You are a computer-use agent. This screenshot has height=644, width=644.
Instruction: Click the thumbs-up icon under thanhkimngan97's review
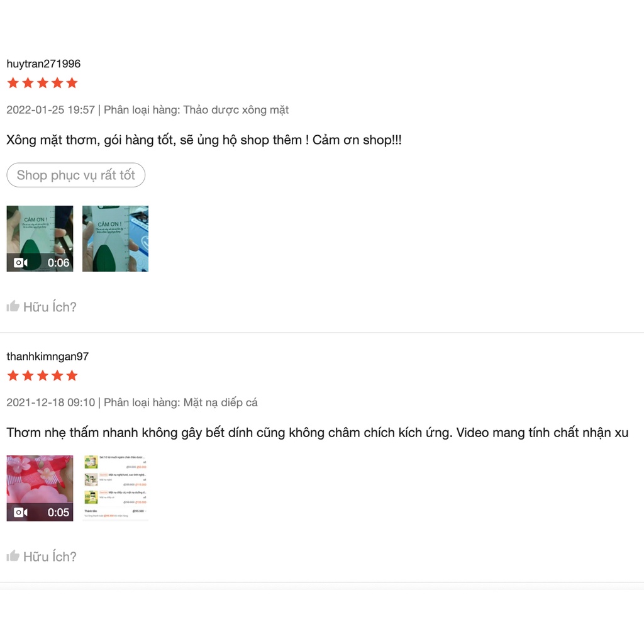(13, 556)
